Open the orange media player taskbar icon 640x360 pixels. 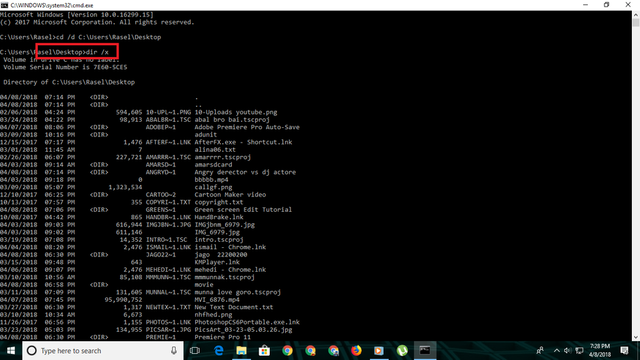379,351
